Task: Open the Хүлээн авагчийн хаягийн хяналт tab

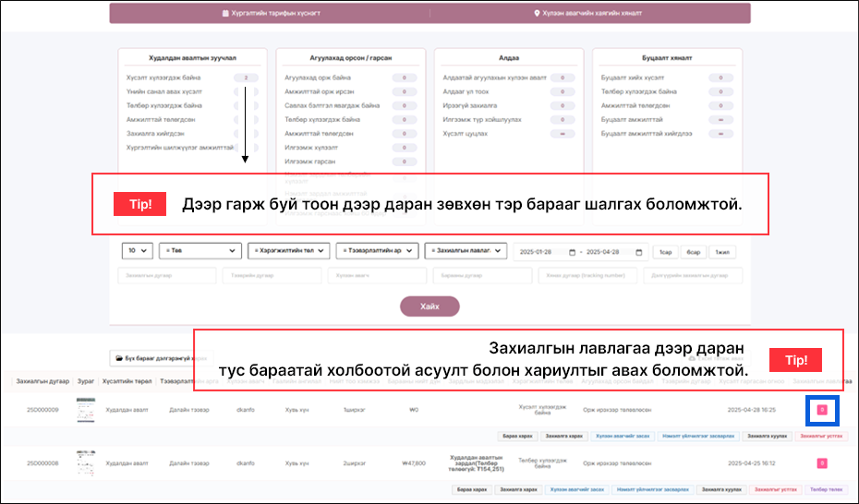Action: click(x=587, y=14)
